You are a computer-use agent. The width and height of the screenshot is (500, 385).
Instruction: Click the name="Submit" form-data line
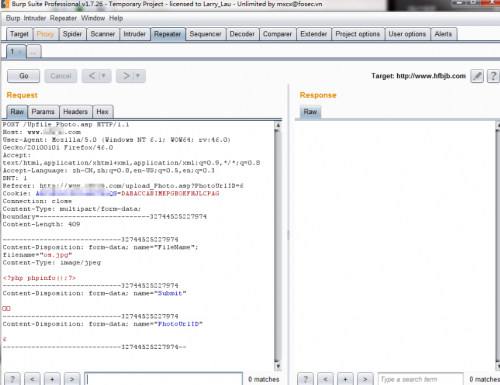[x=94, y=293]
